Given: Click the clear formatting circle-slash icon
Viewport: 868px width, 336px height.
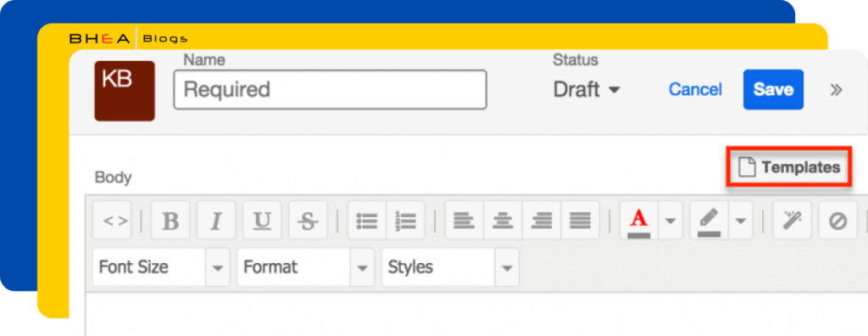Looking at the screenshot, I should pyautogui.click(x=838, y=220).
